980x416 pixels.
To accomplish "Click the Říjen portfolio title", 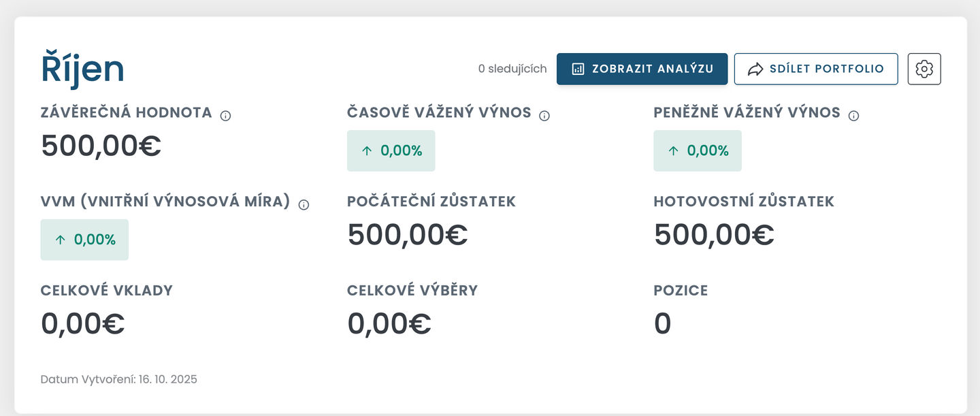I will pos(82,69).
